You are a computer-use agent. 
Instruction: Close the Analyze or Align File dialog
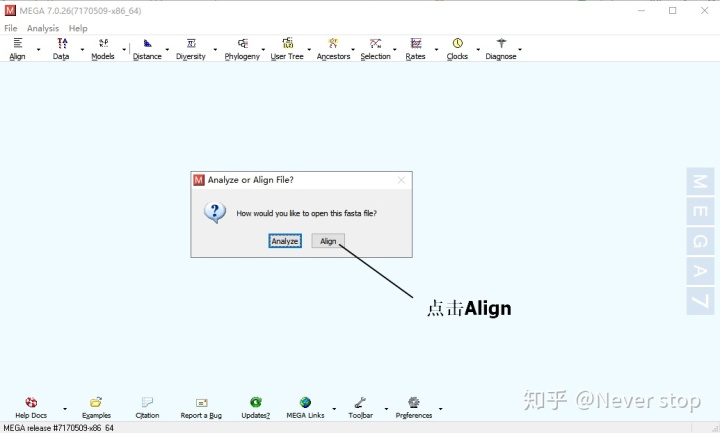click(x=401, y=180)
